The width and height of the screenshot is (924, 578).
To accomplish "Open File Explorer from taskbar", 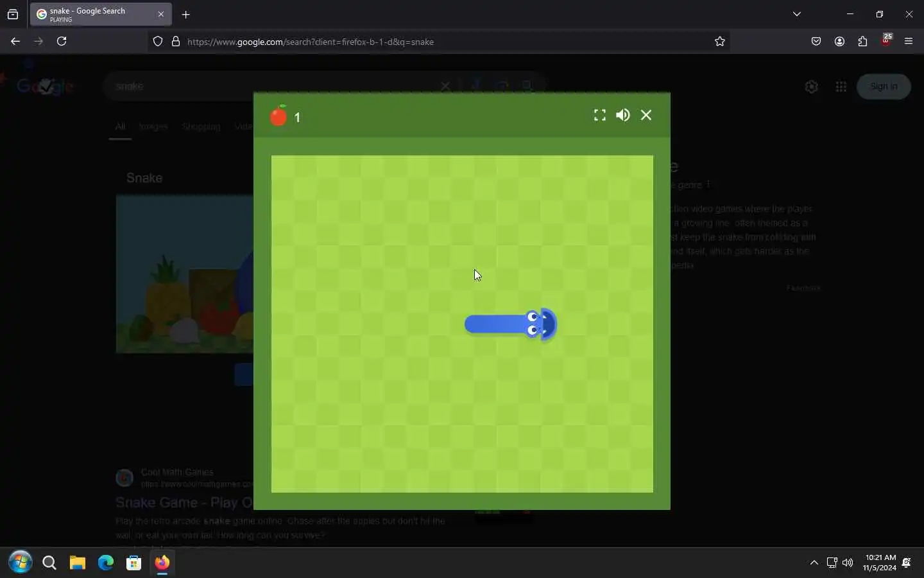I will click(x=78, y=563).
